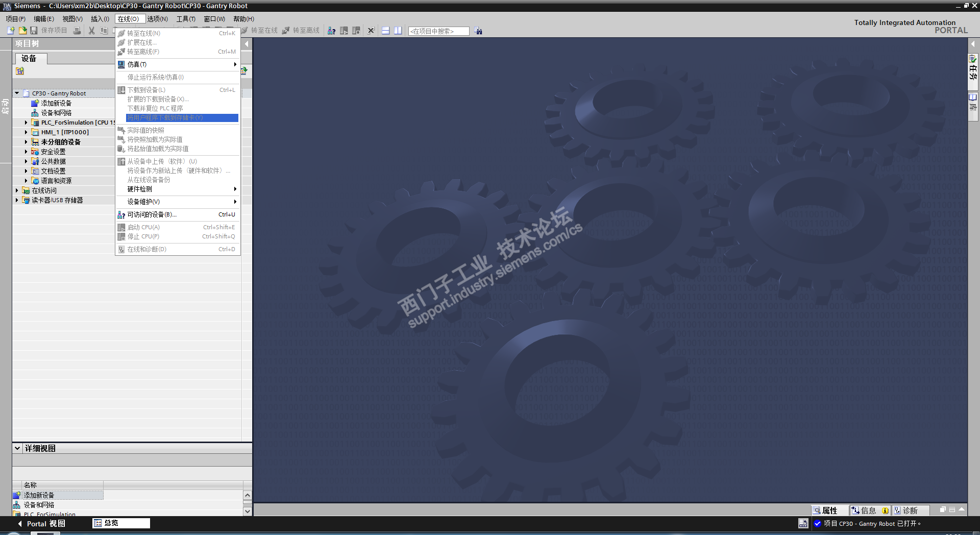This screenshot has height=535, width=980.
Task: Click the 可访问的设备 menu item icon
Action: (x=121, y=215)
